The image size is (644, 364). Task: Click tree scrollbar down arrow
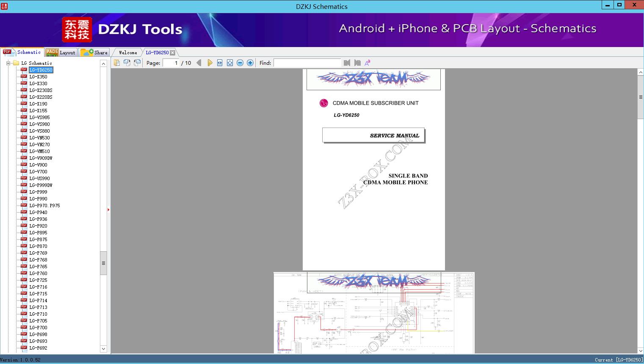click(x=103, y=349)
